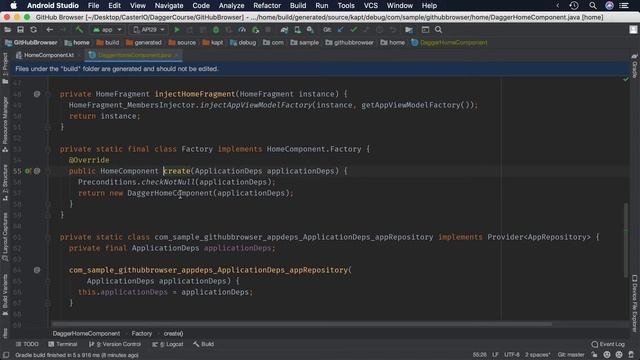Click the green Debug bug icon

click(x=216, y=30)
